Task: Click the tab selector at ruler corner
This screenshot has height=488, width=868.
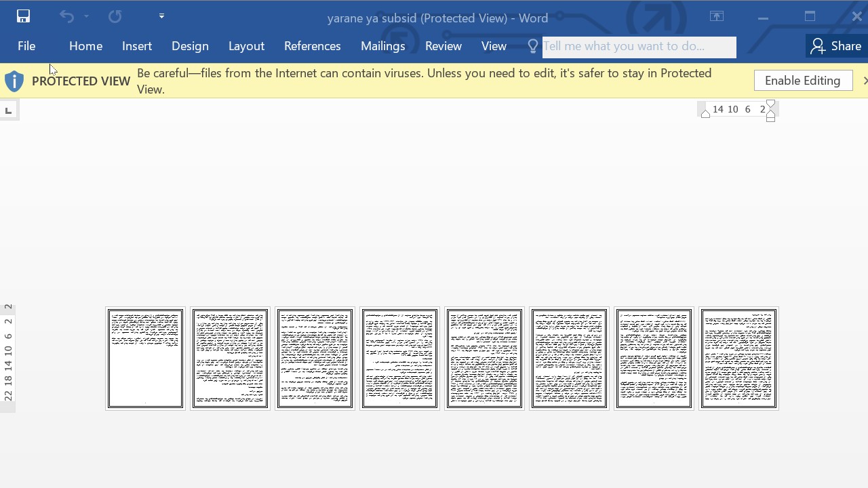Action: coord(8,110)
